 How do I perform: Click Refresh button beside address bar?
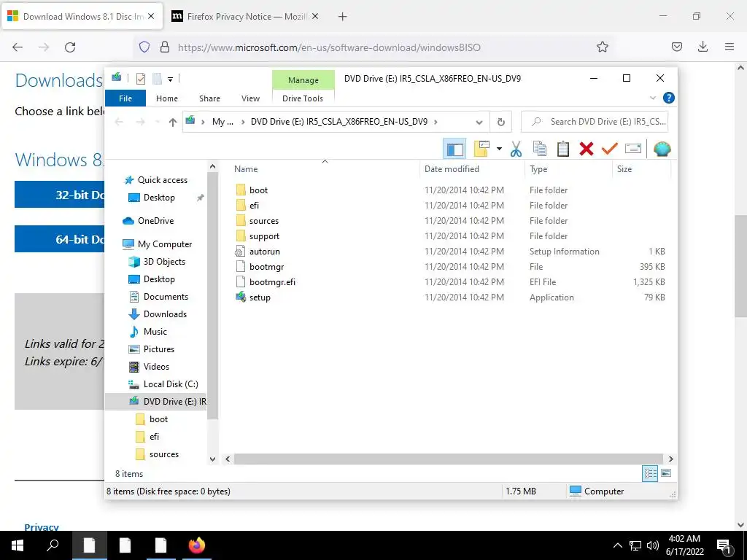500,122
